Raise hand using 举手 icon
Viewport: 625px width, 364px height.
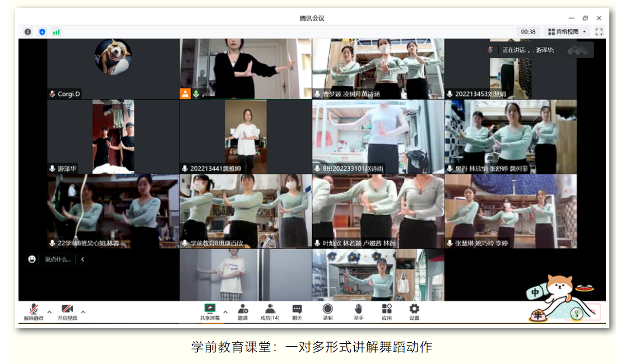point(358,310)
